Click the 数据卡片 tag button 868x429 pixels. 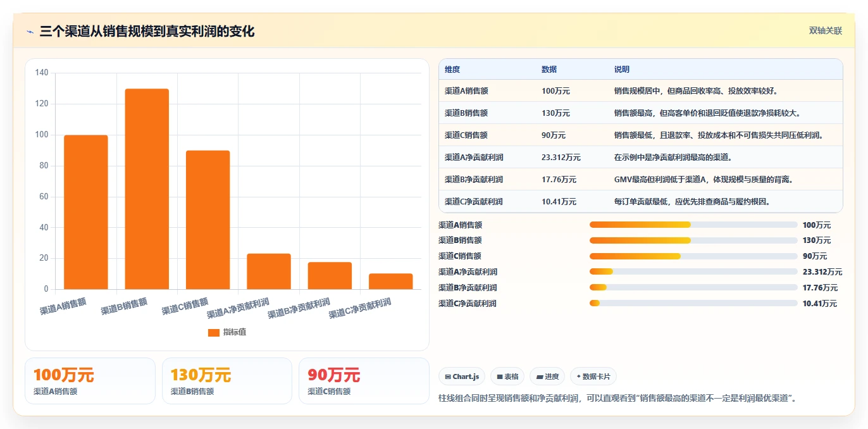(x=593, y=376)
